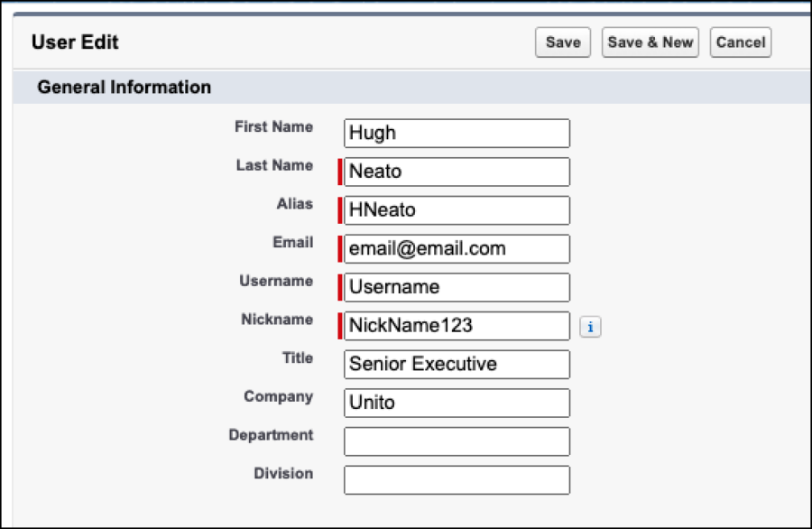Click the Title field showing Senior Executive
The width and height of the screenshot is (812, 529).
[456, 364]
